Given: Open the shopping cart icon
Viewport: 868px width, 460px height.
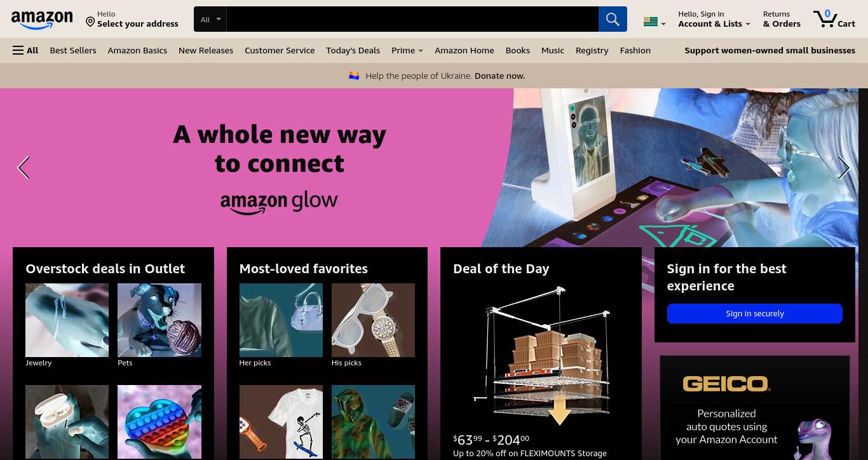Looking at the screenshot, I should 834,19.
